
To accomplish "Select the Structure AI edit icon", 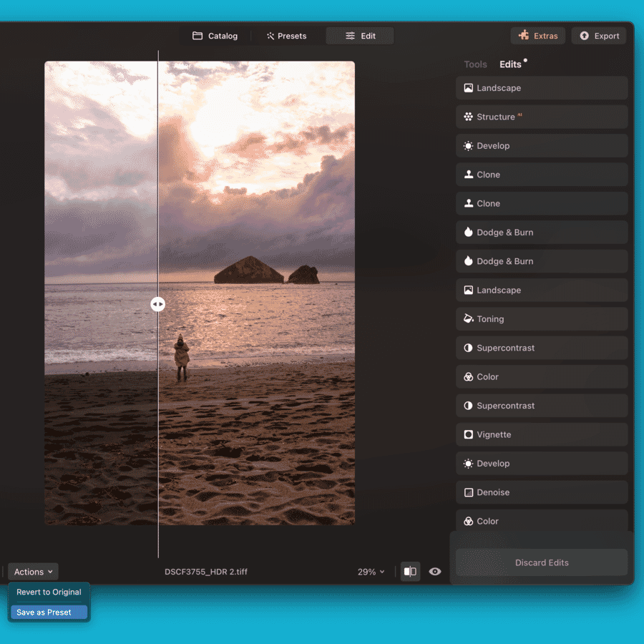I will [x=469, y=117].
